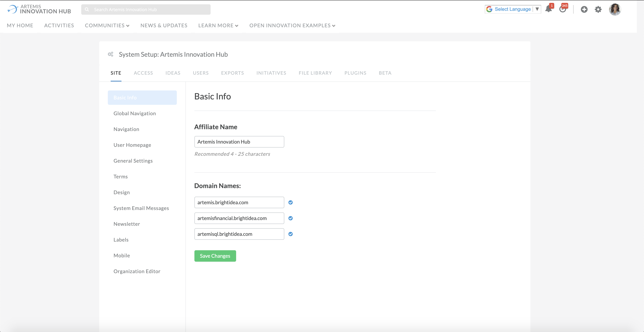
Task: Open the pending activity icon showing 345
Action: [x=562, y=9]
